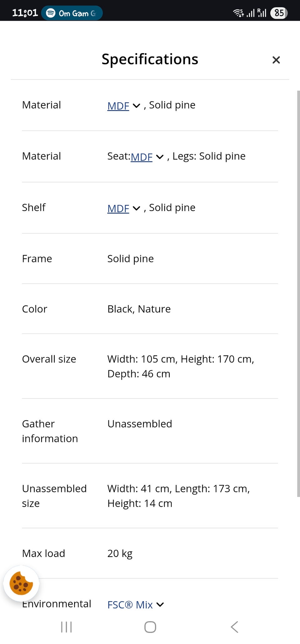Tap the status bar clock
Viewport: 300px width, 644px height.
(25, 13)
